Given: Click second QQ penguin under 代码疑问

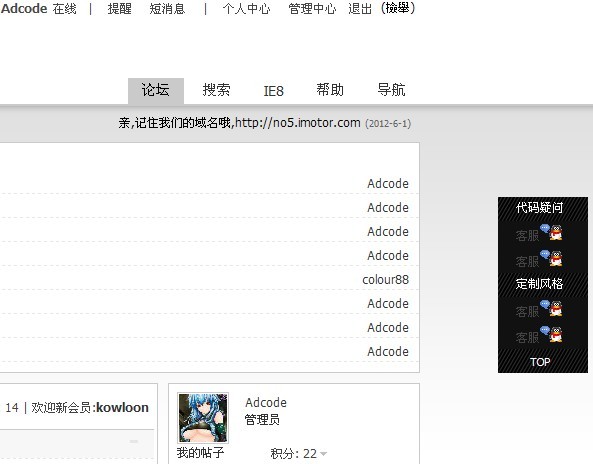Looking at the screenshot, I should (x=551, y=258).
